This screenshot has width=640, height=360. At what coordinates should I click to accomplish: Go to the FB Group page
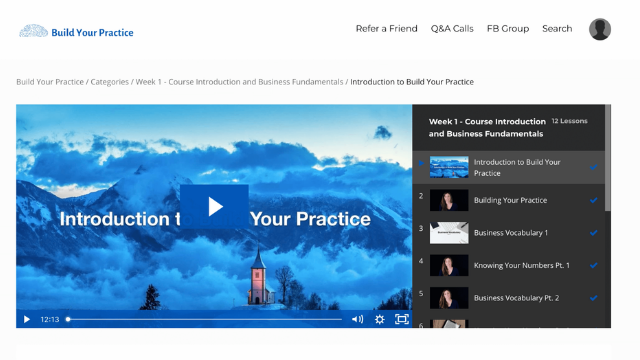[x=508, y=29]
